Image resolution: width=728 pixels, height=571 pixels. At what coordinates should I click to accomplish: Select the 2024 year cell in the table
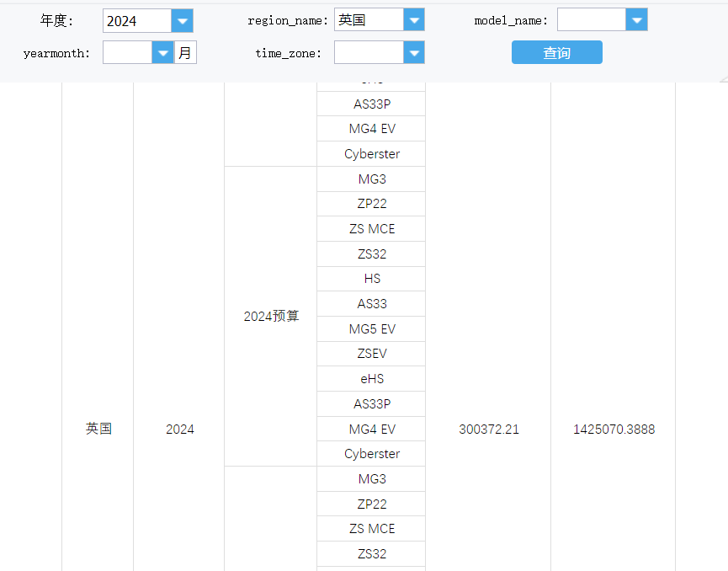pos(179,429)
